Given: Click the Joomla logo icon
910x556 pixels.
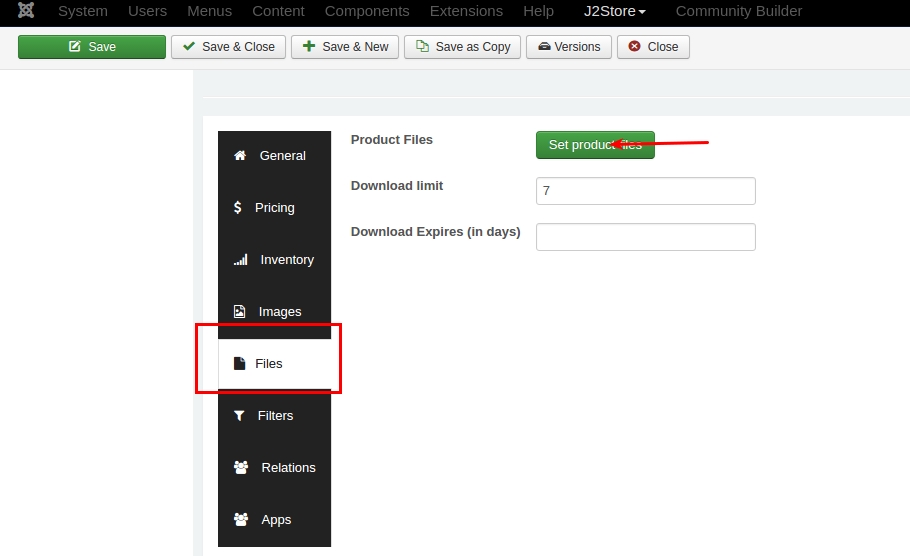Looking at the screenshot, I should 26,10.
